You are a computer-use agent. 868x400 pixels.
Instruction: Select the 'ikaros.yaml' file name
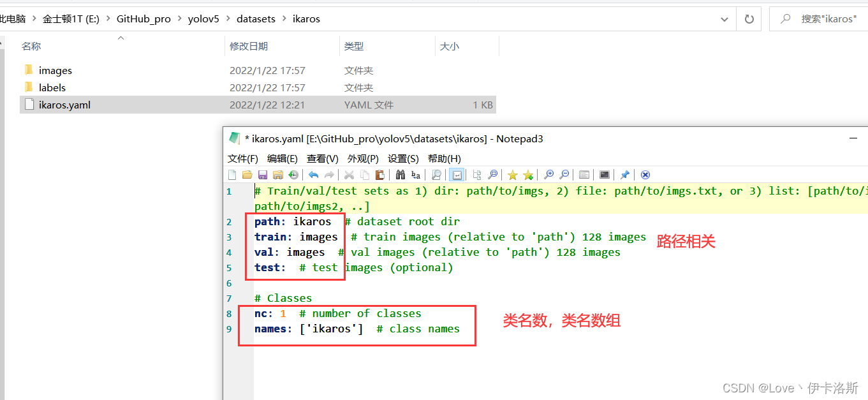tap(64, 105)
